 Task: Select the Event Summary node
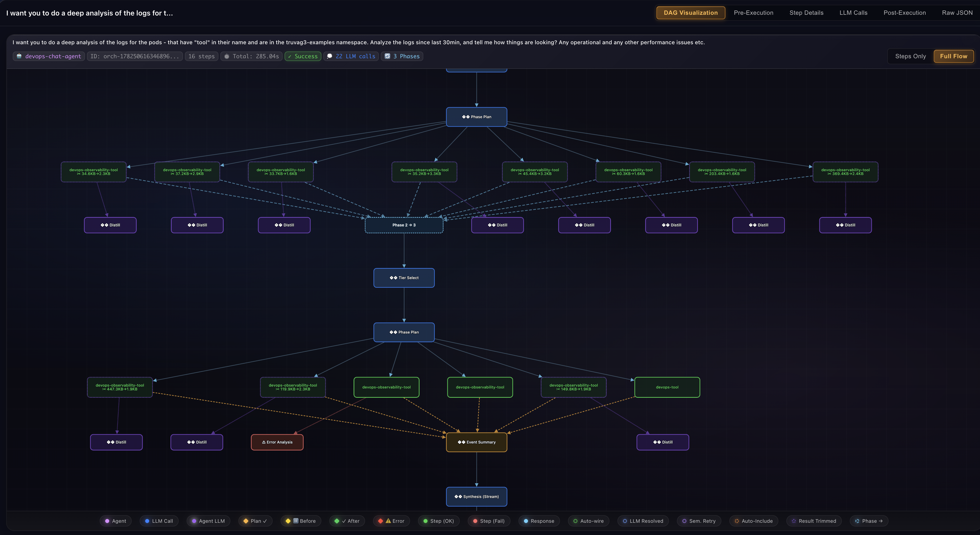[x=476, y=442]
